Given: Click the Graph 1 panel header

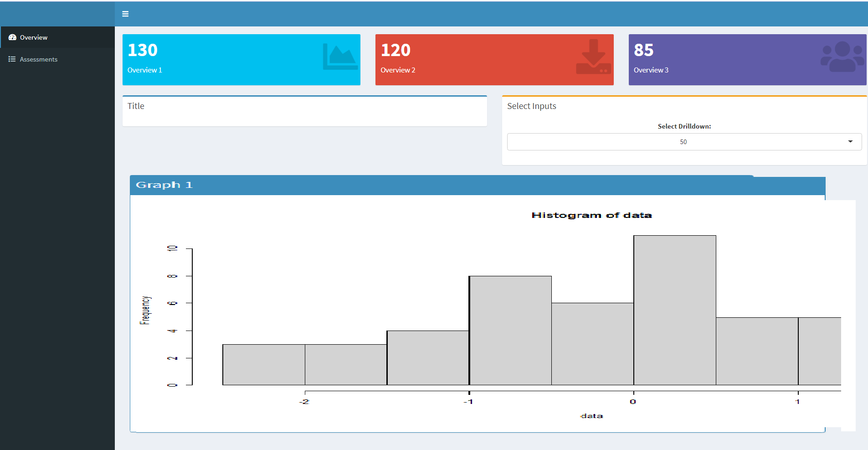Looking at the screenshot, I should click(x=478, y=185).
